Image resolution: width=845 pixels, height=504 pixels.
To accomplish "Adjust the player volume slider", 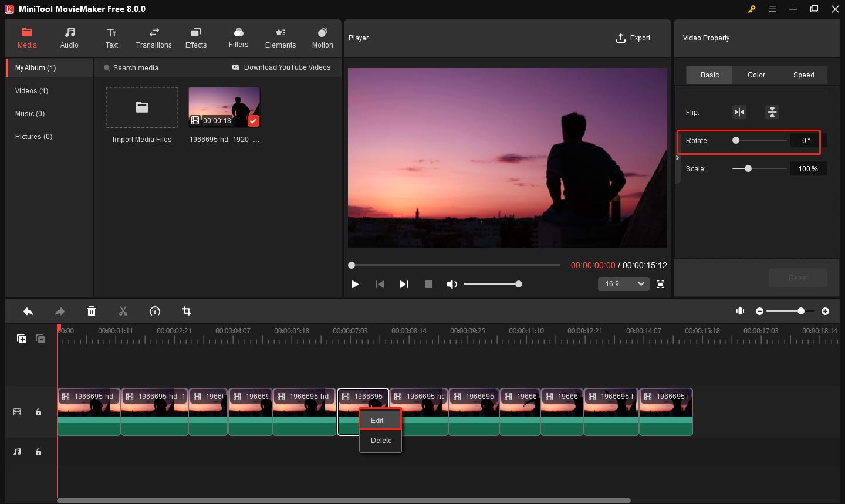I will 493,284.
